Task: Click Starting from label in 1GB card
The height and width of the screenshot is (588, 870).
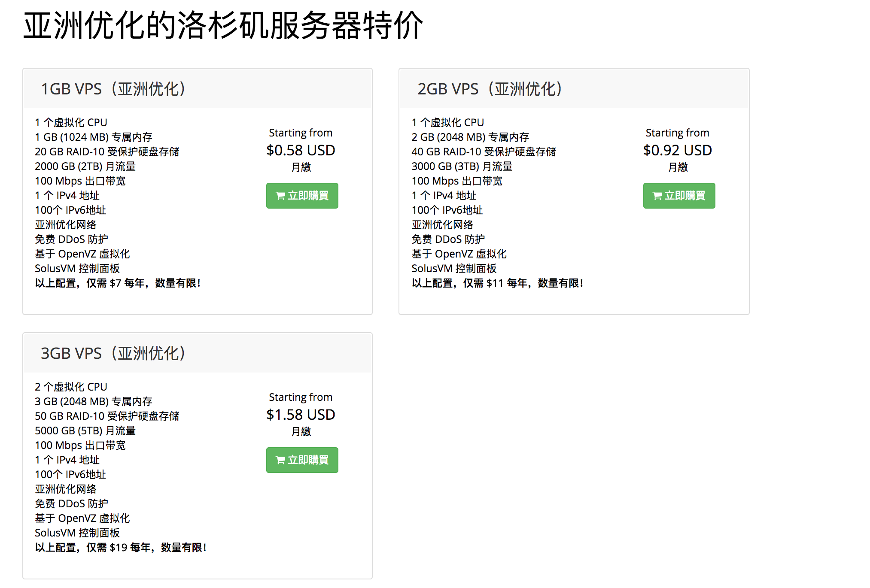Action: [x=301, y=133]
